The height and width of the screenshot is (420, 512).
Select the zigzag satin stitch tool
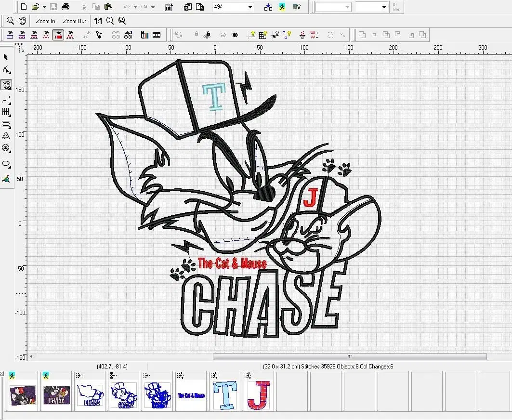coord(6,112)
